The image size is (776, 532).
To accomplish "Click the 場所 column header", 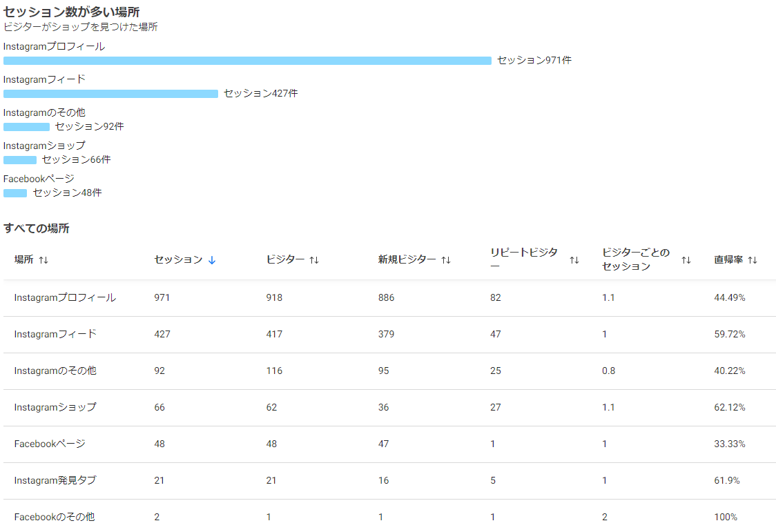I will pos(23,259).
